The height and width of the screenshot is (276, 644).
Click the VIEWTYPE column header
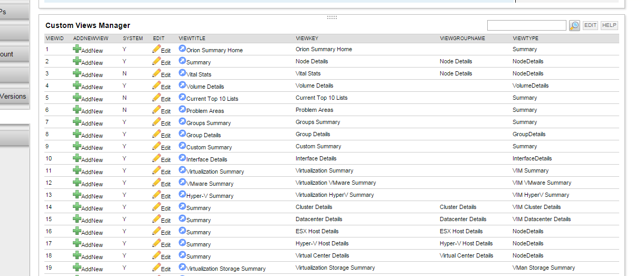[x=525, y=39]
